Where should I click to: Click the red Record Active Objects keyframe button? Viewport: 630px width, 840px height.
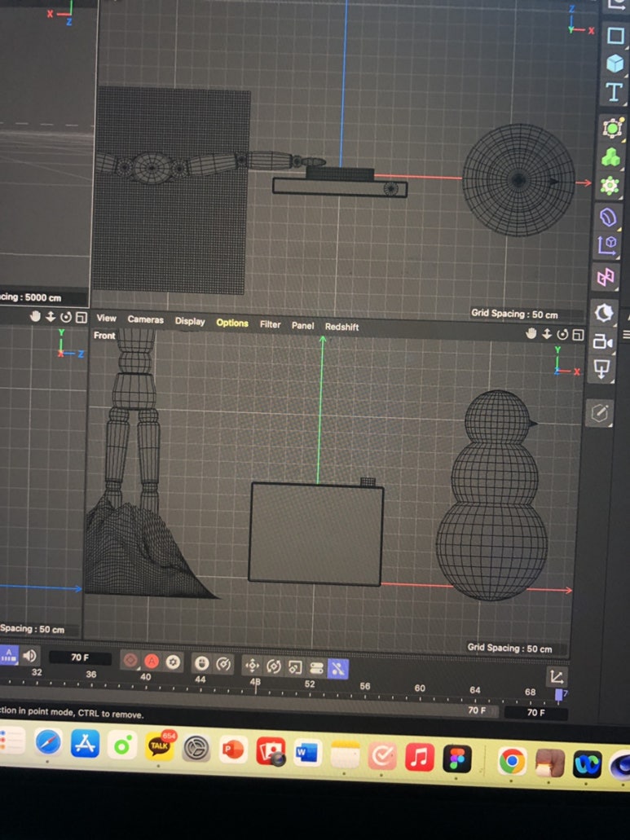coord(130,660)
